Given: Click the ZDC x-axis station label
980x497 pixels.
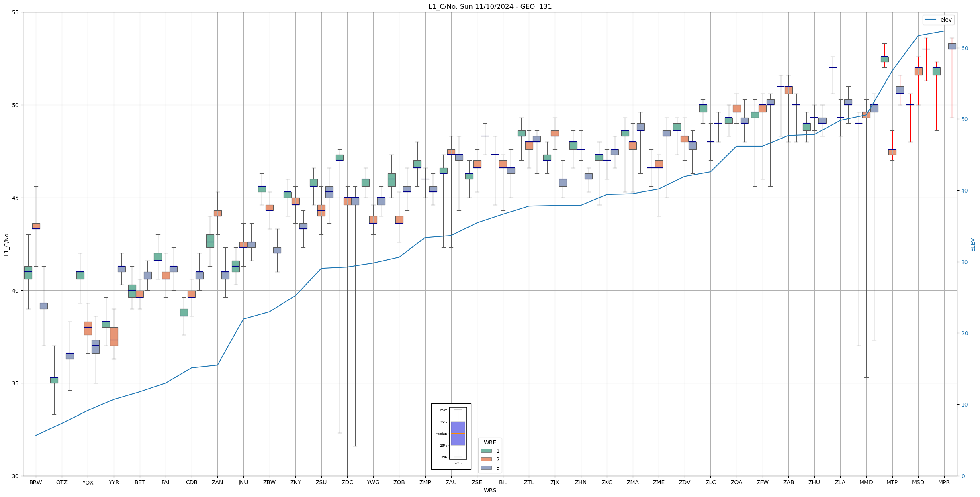Looking at the screenshot, I should pyautogui.click(x=347, y=482).
